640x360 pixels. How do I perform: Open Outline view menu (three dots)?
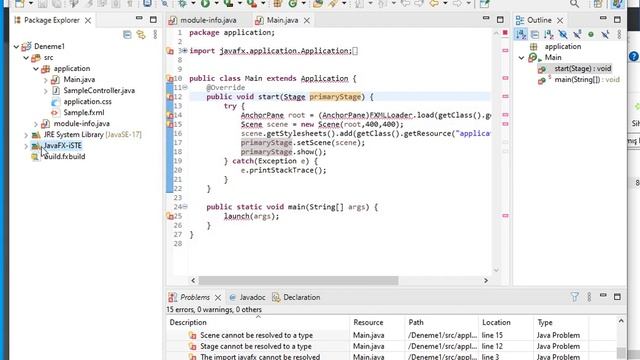click(619, 35)
